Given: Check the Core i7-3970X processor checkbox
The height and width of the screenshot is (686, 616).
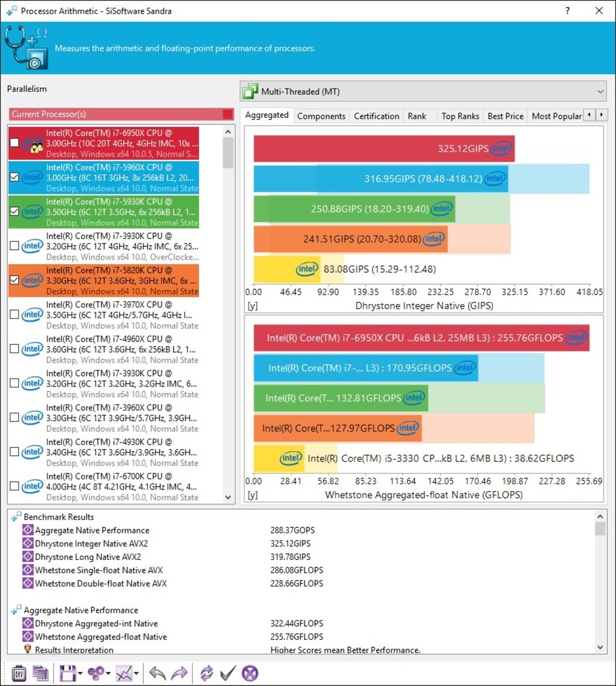Looking at the screenshot, I should tap(15, 315).
